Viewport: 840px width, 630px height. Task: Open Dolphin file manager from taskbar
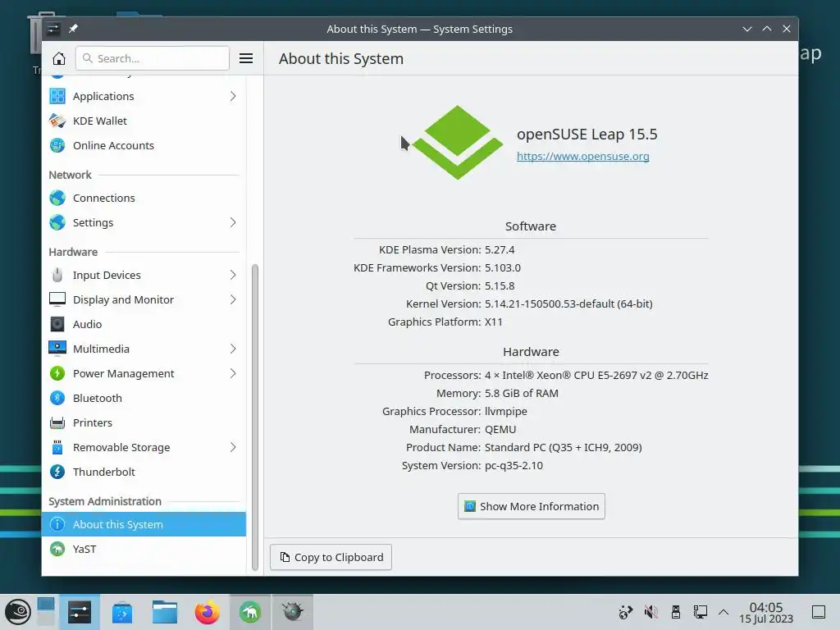pyautogui.click(x=164, y=612)
